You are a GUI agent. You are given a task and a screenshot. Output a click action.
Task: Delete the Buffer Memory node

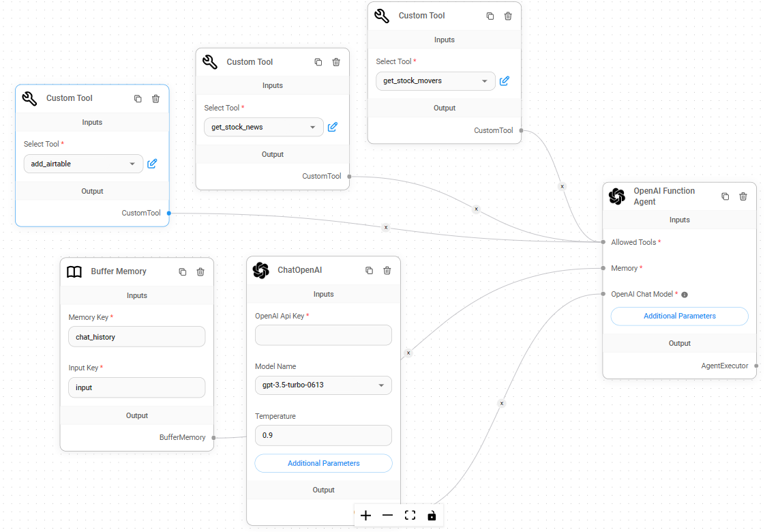[x=200, y=271]
